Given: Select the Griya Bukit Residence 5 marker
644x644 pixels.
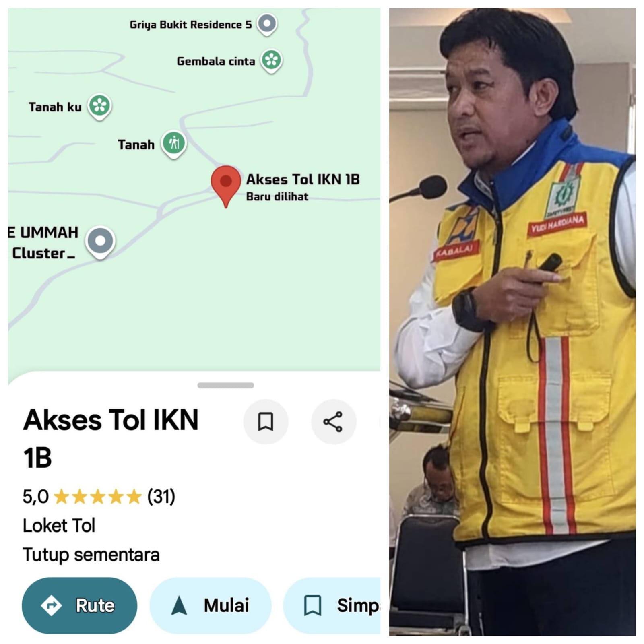Looking at the screenshot, I should [x=267, y=24].
